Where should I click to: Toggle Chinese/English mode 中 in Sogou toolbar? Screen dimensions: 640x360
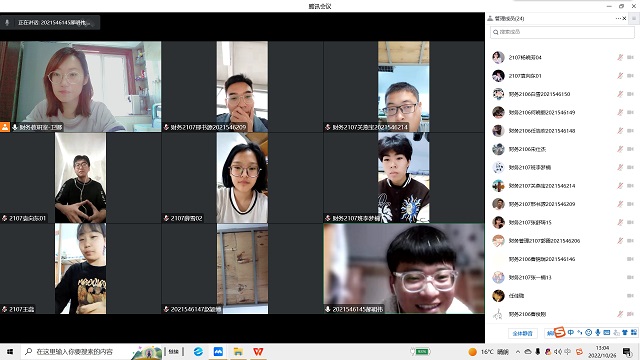click(x=571, y=333)
